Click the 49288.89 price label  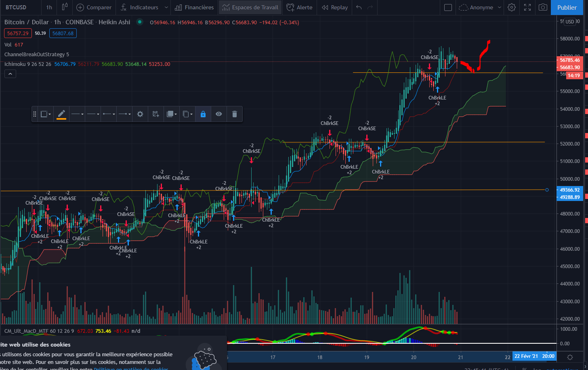pyautogui.click(x=569, y=197)
